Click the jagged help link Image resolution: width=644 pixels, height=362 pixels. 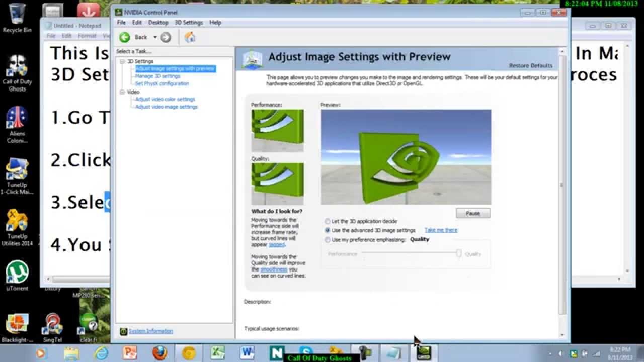tap(277, 245)
